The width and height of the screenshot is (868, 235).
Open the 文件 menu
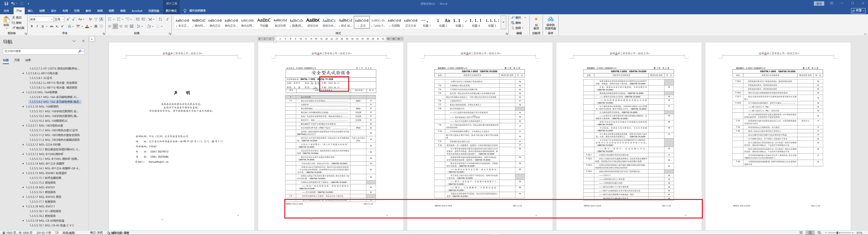6,11
